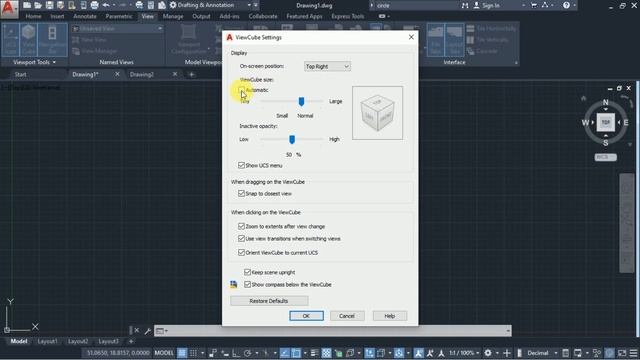Click the ViewCube preview thumbnail in the dialog
The height and width of the screenshot is (360, 640).
pos(378,113)
